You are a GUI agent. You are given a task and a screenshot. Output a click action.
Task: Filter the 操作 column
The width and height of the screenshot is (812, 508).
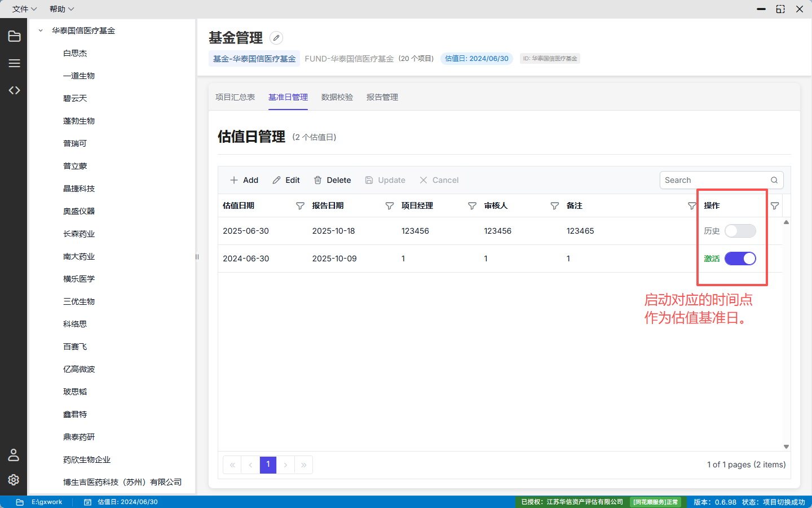(775, 206)
